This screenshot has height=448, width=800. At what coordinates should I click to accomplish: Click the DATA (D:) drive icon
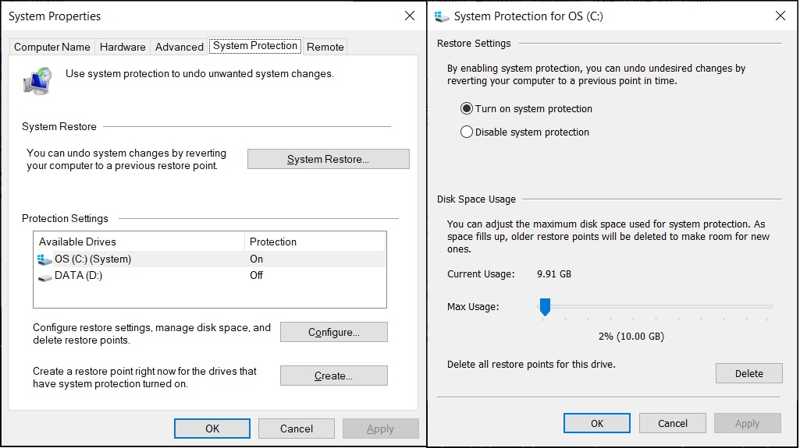[x=45, y=276]
